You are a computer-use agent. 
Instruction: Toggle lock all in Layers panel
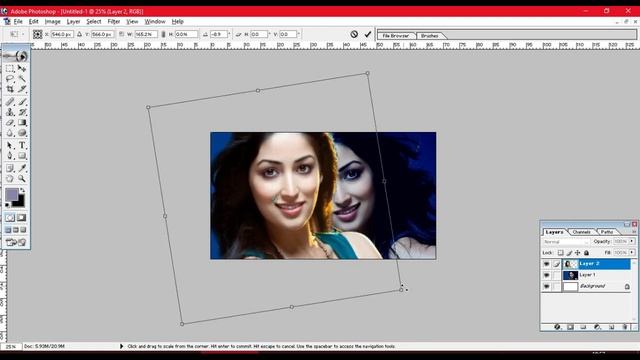587,253
